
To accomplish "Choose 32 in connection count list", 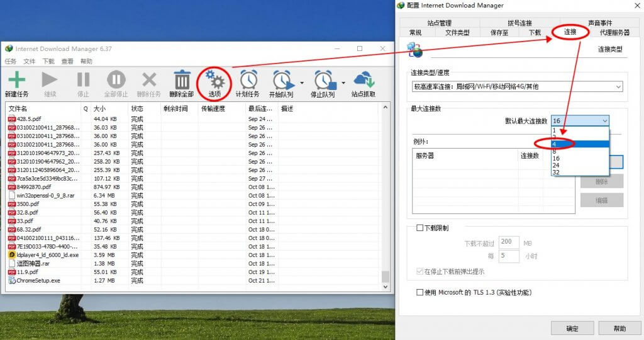I will coord(580,173).
